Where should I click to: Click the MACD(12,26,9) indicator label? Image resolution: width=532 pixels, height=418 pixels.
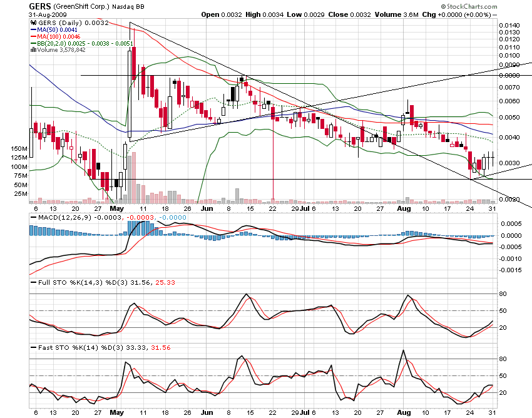pos(64,218)
